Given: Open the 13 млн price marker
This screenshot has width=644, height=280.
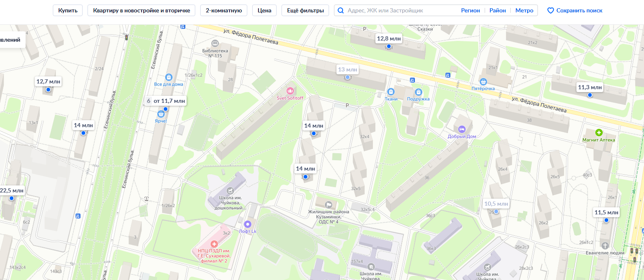Looking at the screenshot, I should tap(348, 69).
